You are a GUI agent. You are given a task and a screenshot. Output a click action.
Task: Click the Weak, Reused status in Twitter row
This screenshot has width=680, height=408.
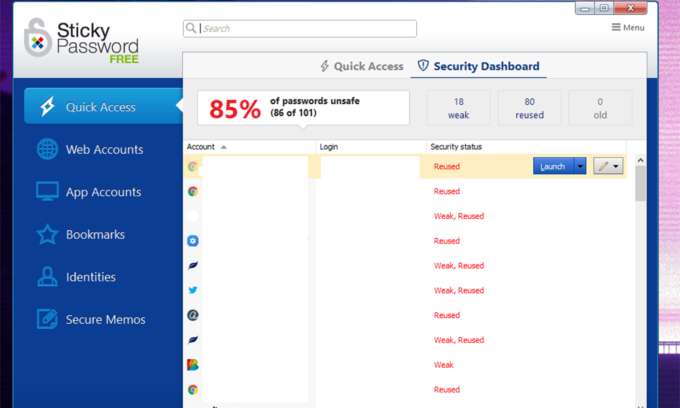[x=459, y=290]
